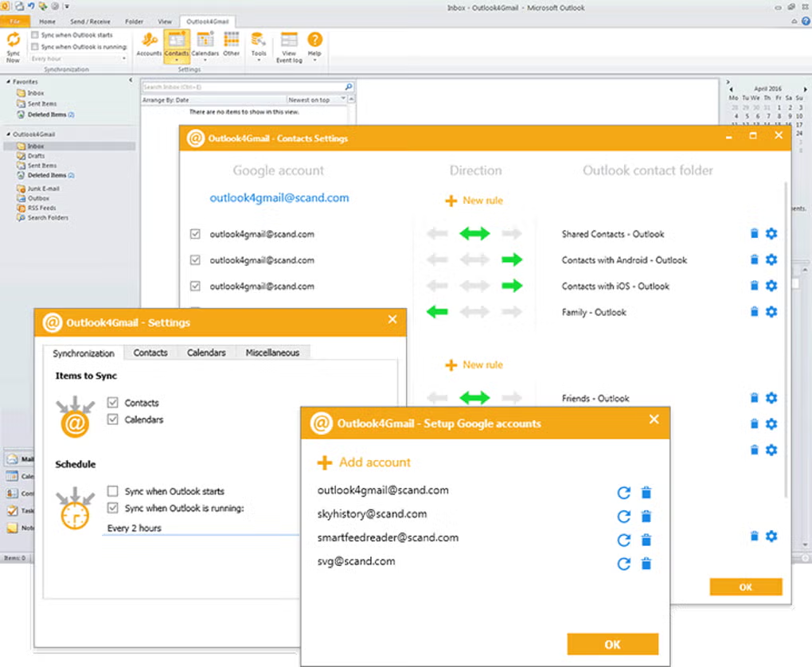Open gear for Contacts with iOS rule

pos(771,285)
